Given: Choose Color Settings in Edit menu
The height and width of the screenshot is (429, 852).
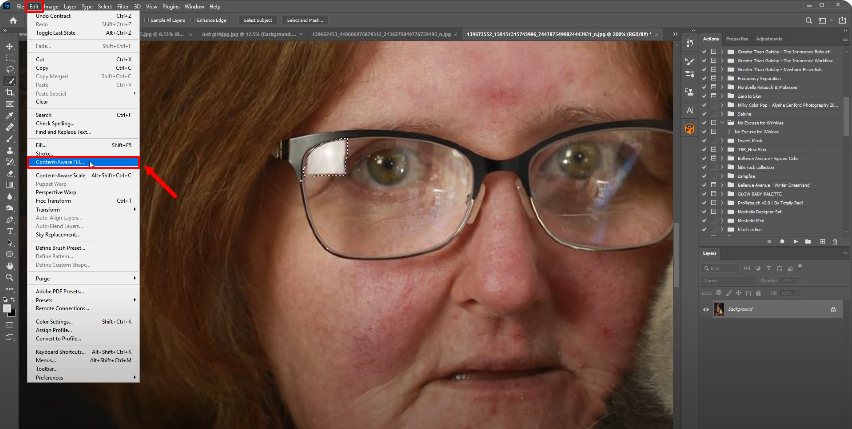Looking at the screenshot, I should click(83, 321).
